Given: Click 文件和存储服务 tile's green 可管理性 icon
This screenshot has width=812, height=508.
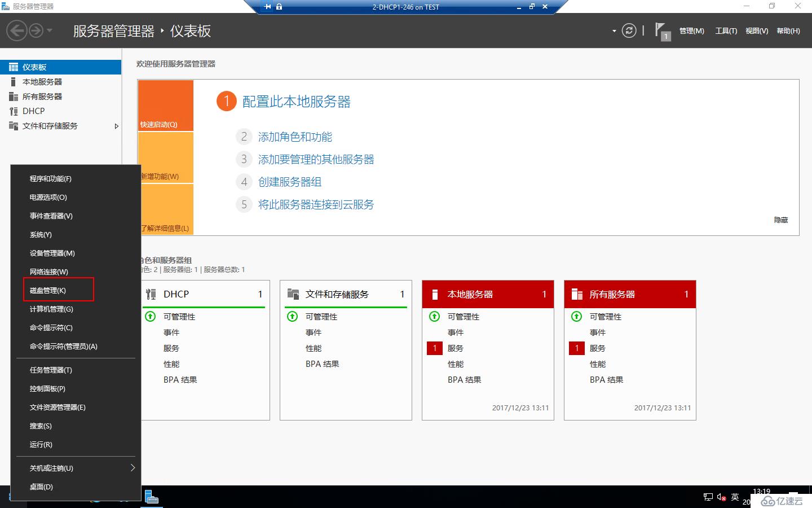Looking at the screenshot, I should pos(293,317).
